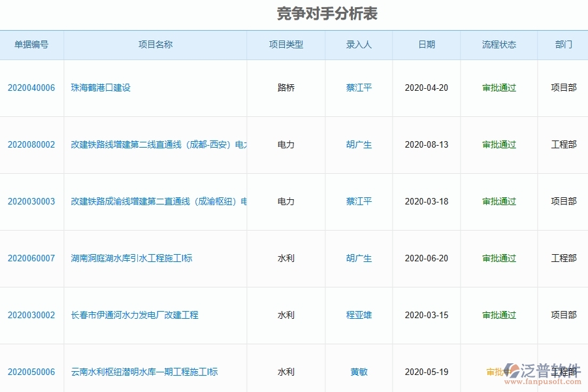Open document number 2020060007
The height and width of the screenshot is (392, 588).
tap(33, 258)
